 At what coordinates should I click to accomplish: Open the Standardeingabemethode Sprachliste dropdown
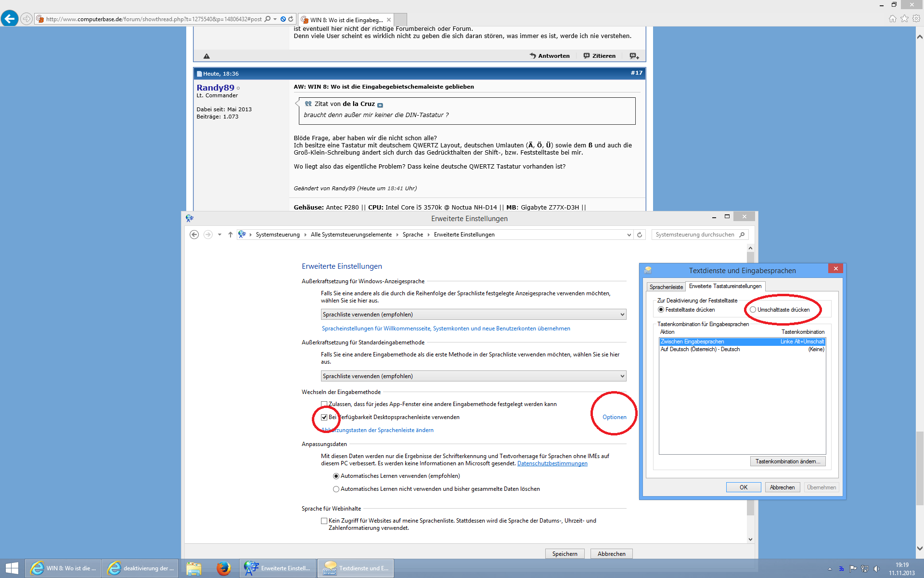[473, 376]
